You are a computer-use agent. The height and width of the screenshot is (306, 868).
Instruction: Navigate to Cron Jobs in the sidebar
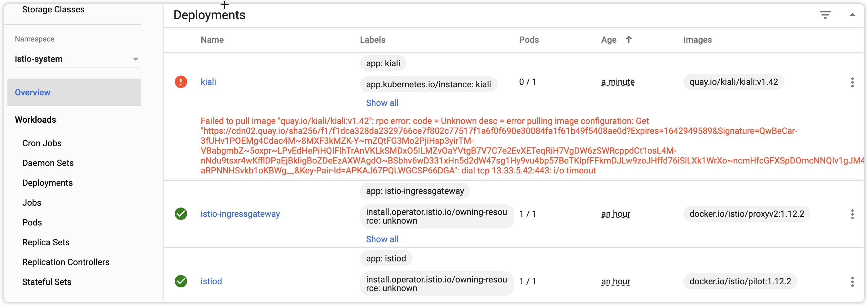[42, 143]
